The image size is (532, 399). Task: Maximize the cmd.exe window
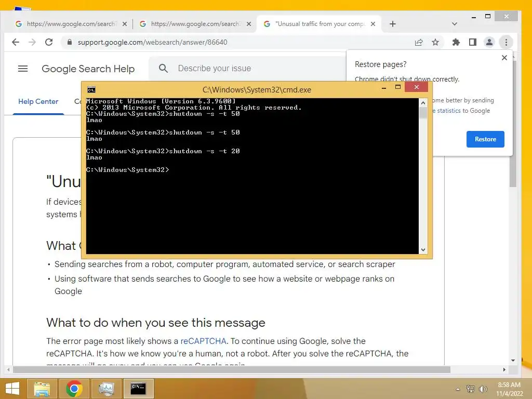pyautogui.click(x=397, y=87)
